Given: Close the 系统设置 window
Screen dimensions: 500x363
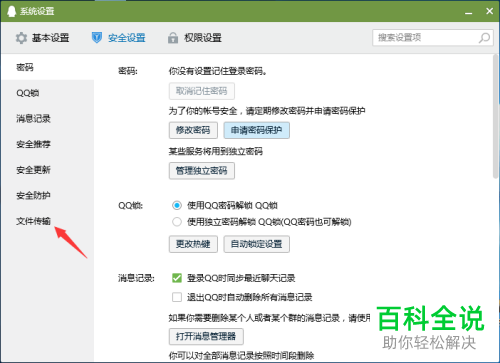Looking at the screenshot, I should pyautogui.click(x=489, y=11).
